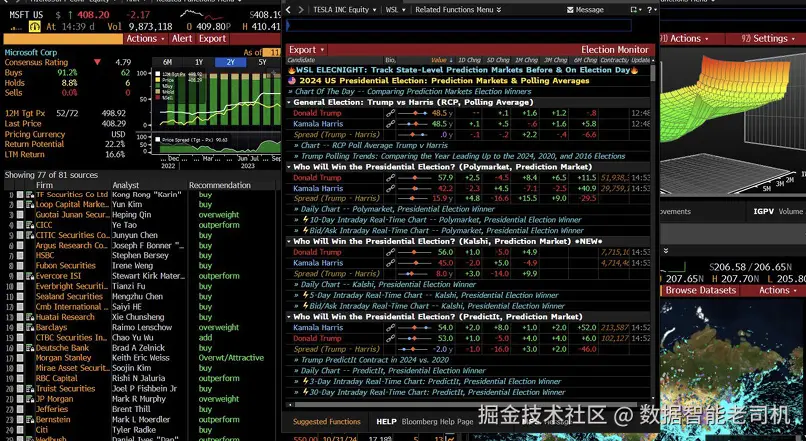Screen dimensions: 806x442
Task: Open Daily Chart Kalshi Presidential Election Winner link
Action: [x=389, y=285]
